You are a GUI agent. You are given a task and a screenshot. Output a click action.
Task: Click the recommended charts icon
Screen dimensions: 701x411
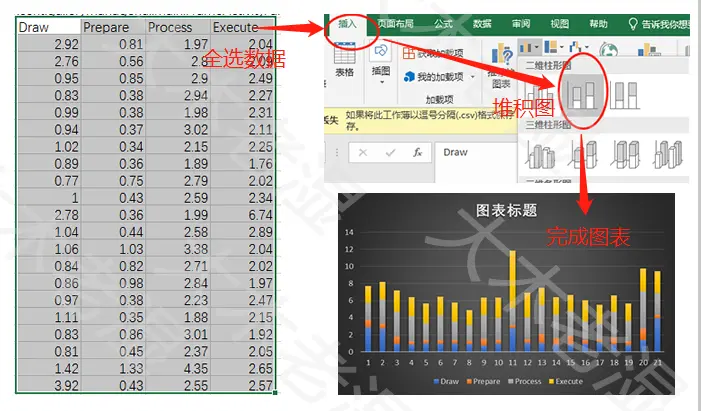502,56
